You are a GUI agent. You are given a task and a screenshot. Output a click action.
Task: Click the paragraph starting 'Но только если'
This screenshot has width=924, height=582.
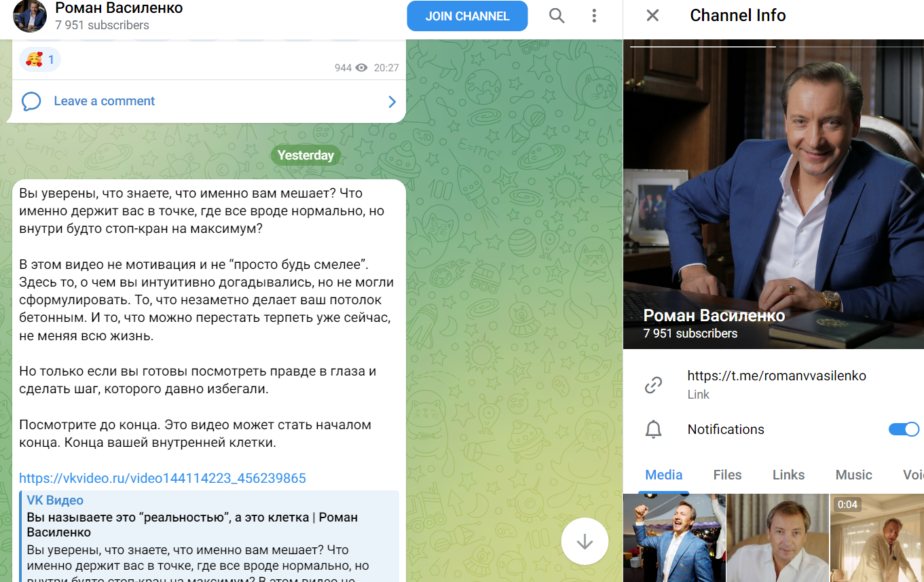198,380
